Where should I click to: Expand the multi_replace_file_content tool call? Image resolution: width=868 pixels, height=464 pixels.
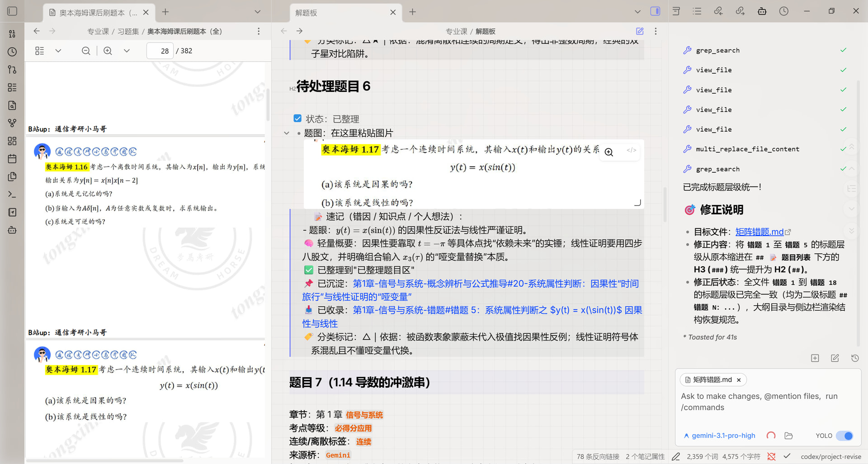click(764, 149)
